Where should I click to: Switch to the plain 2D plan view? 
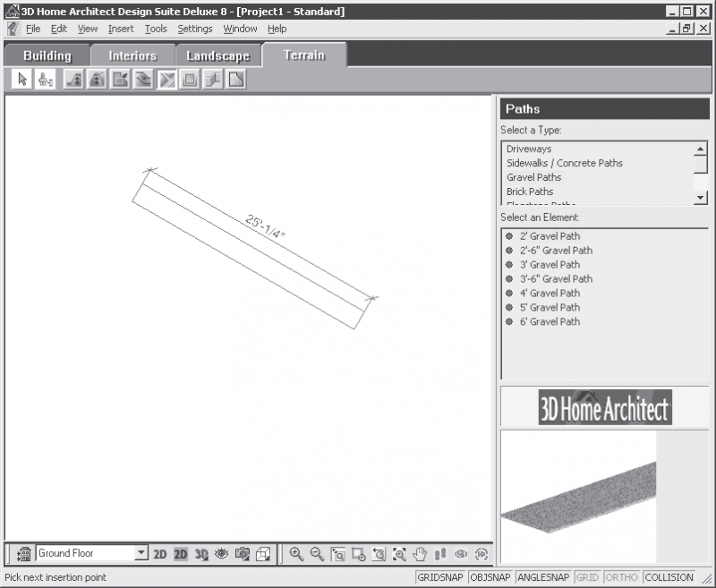[159, 554]
